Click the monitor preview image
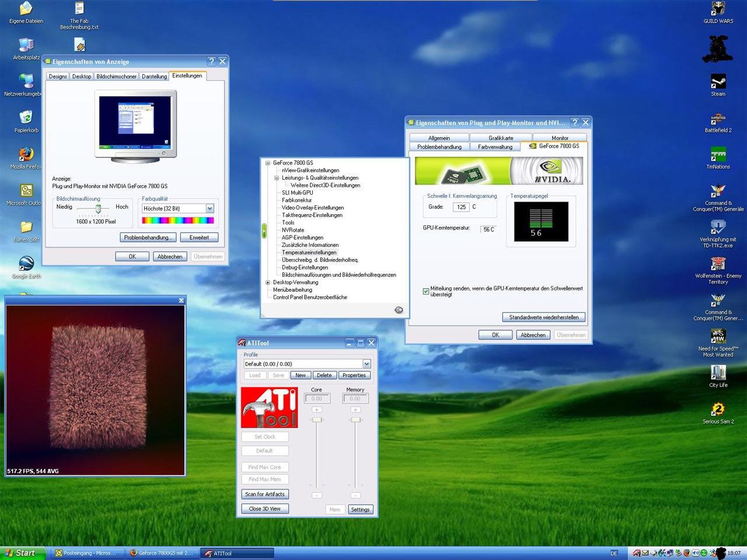The width and height of the screenshot is (747, 560). pos(135,127)
